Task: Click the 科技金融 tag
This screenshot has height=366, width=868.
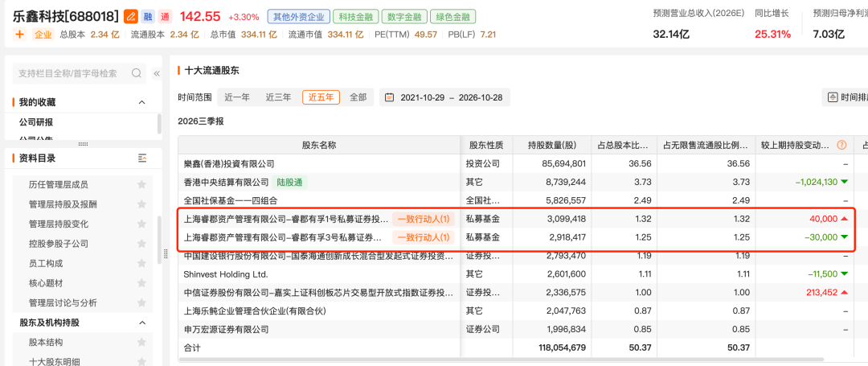Action: [x=355, y=17]
